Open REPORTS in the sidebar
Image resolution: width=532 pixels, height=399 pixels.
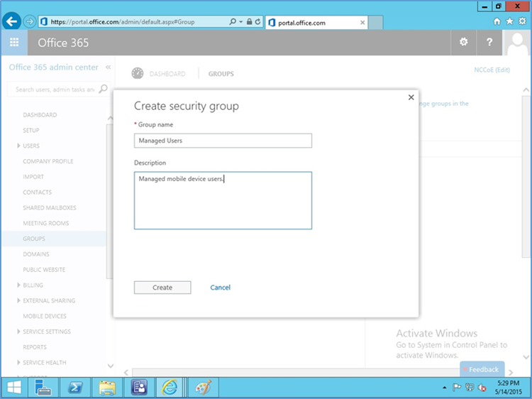point(35,347)
